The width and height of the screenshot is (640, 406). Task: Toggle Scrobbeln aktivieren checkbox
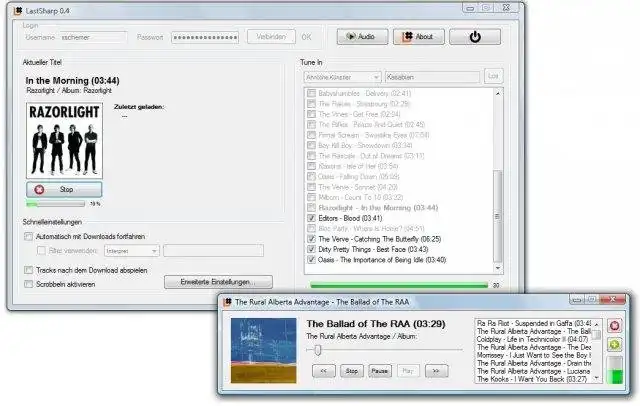click(29, 284)
